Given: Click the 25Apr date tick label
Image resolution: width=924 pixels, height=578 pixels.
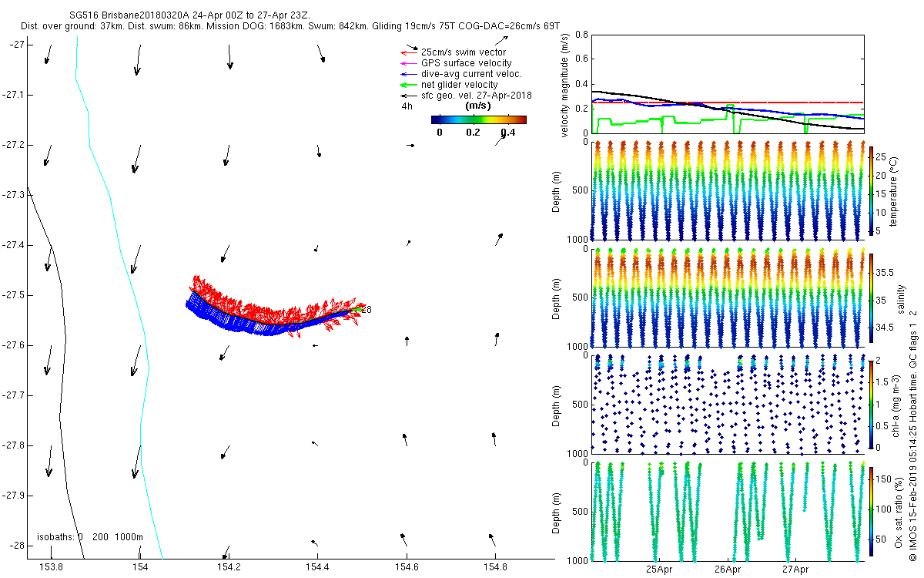Looking at the screenshot, I should pos(660,570).
